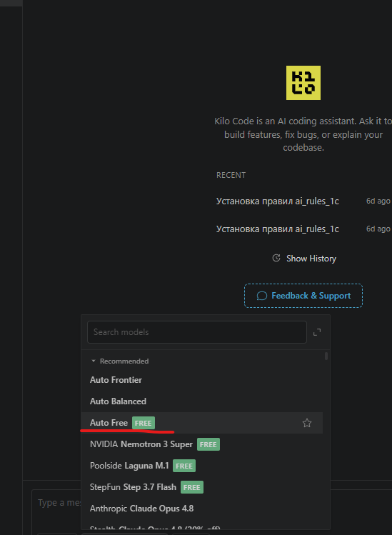Click the Show History clock icon
Viewport: 392px width, 535px height.
click(276, 259)
